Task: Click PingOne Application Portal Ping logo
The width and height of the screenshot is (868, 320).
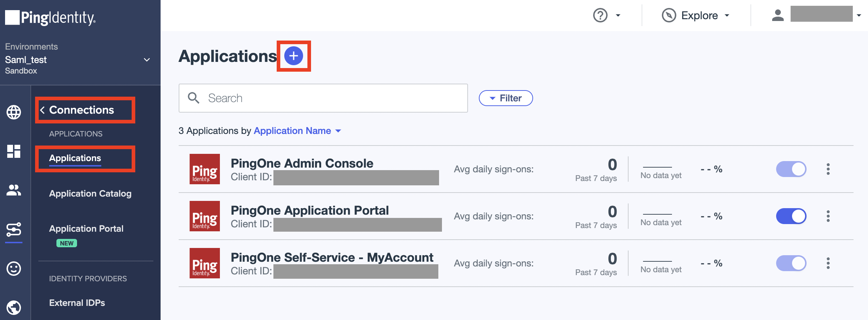Action: (x=205, y=216)
